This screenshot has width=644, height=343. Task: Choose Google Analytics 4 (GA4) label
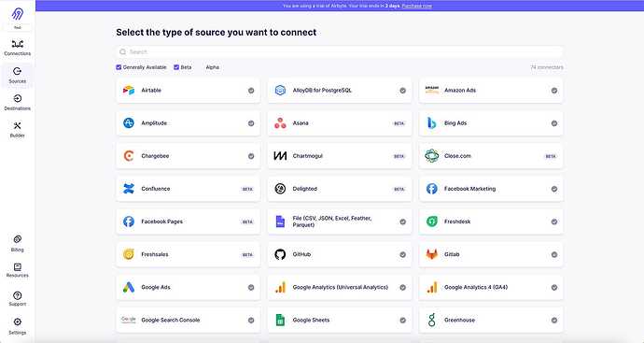(476, 287)
